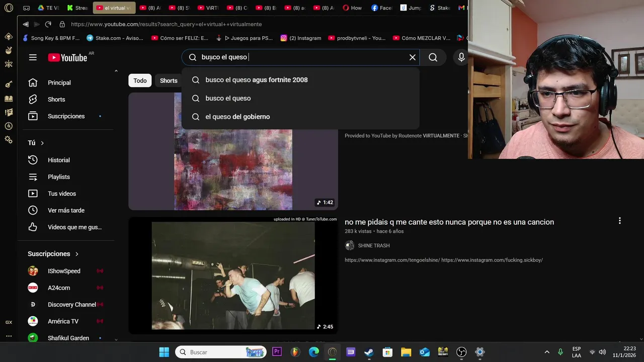Image resolution: width=644 pixels, height=362 pixels.
Task: Open bookmark 'Stake.com - Aviso...'
Action: 115,38
